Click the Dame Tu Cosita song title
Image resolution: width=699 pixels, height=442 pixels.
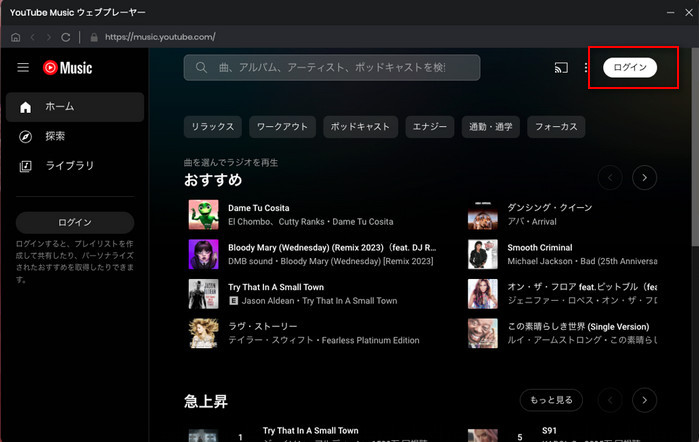[x=259, y=208]
